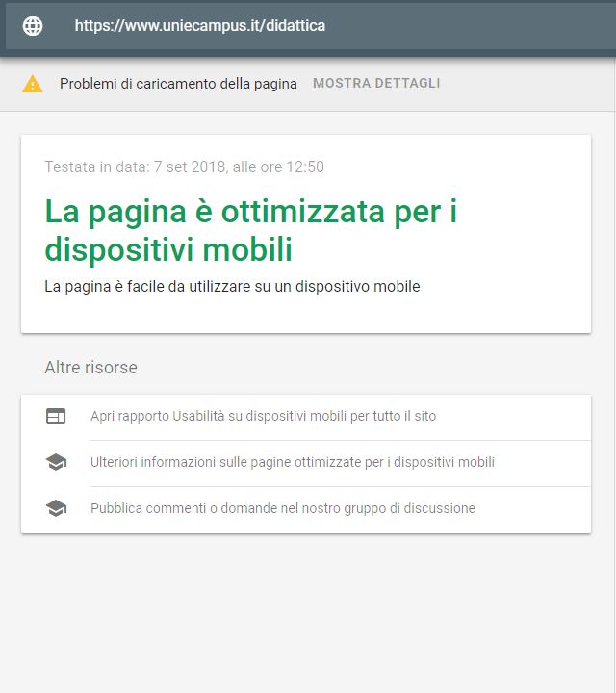This screenshot has height=693, width=616.
Task: Click the 'Altre risorse' section heading
Action: click(91, 368)
